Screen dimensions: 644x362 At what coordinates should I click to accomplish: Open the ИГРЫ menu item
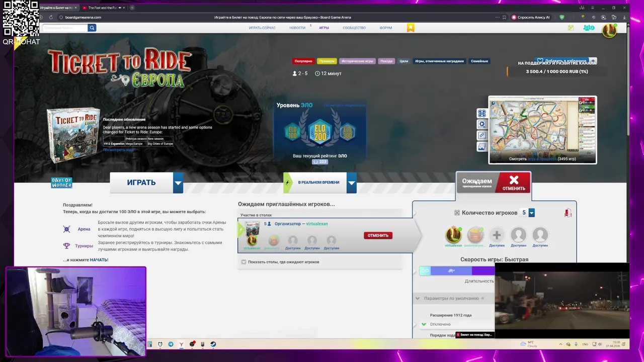coord(324,28)
